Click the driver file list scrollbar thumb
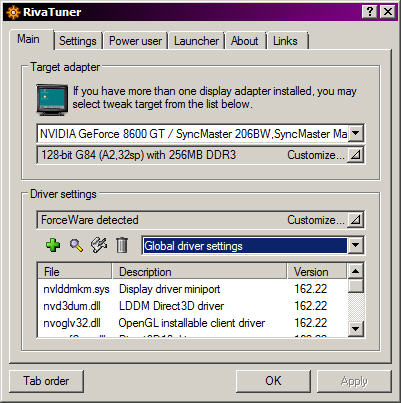The image size is (401, 403). point(355,286)
